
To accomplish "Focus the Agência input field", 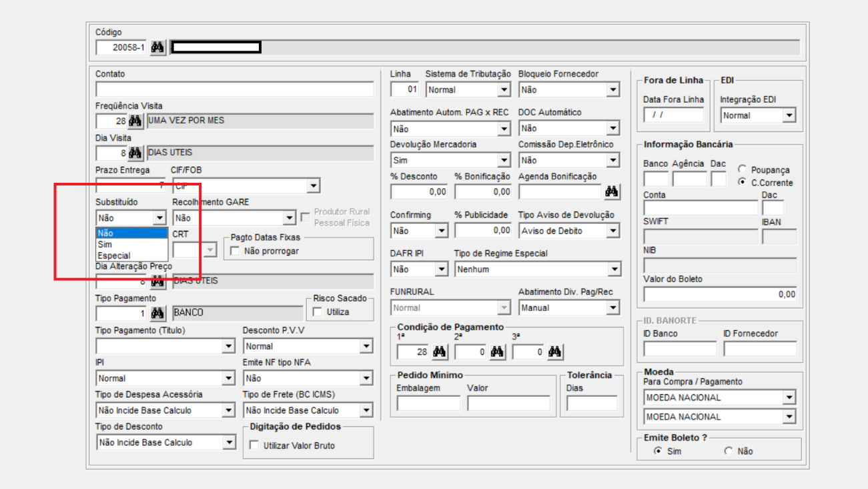I will pos(689,179).
